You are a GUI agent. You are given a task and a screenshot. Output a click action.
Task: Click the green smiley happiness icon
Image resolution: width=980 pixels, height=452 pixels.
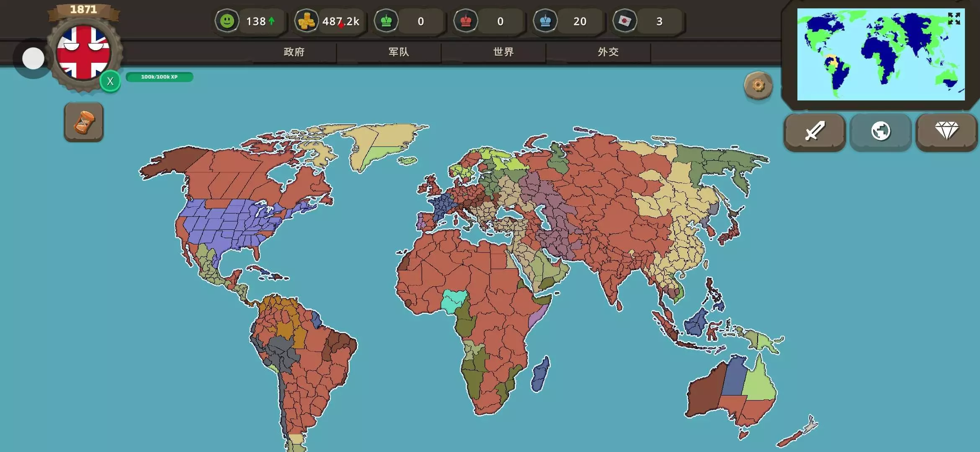click(227, 21)
